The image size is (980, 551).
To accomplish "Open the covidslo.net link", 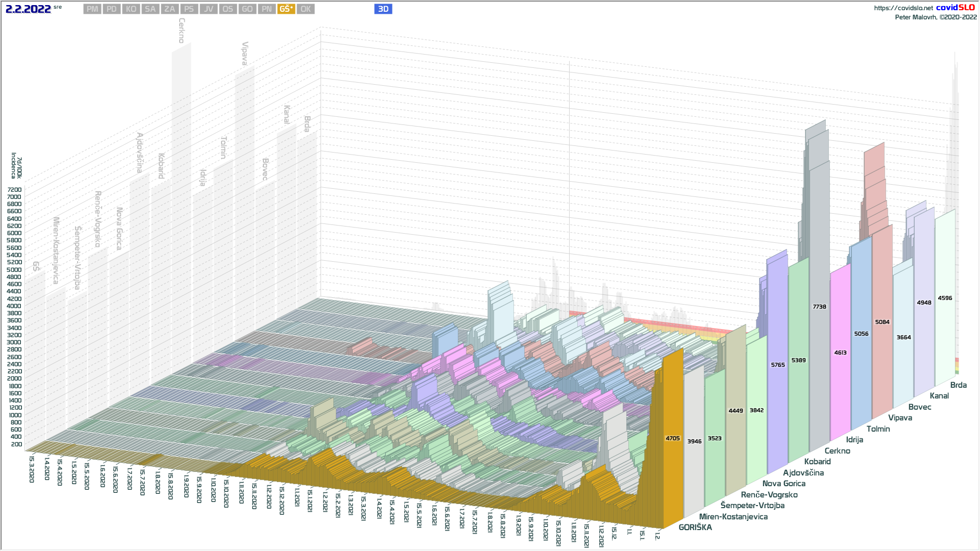I will tap(903, 8).
